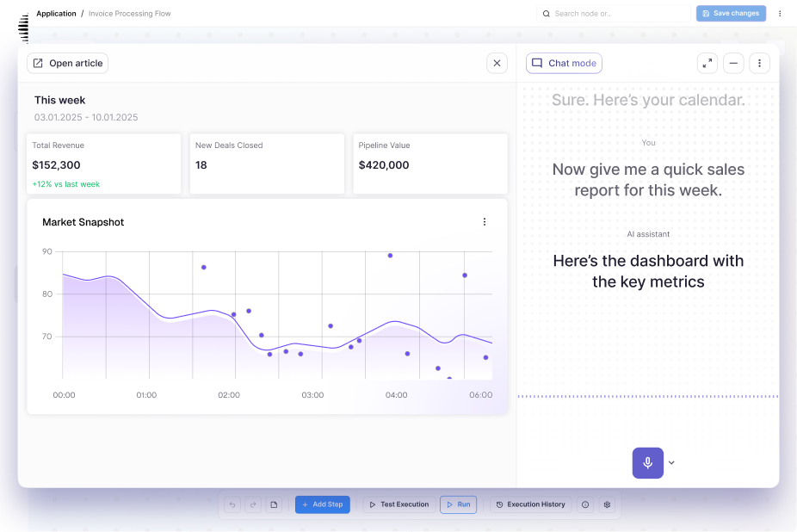
Task: Click the document page icon in toolbar
Action: point(274,504)
